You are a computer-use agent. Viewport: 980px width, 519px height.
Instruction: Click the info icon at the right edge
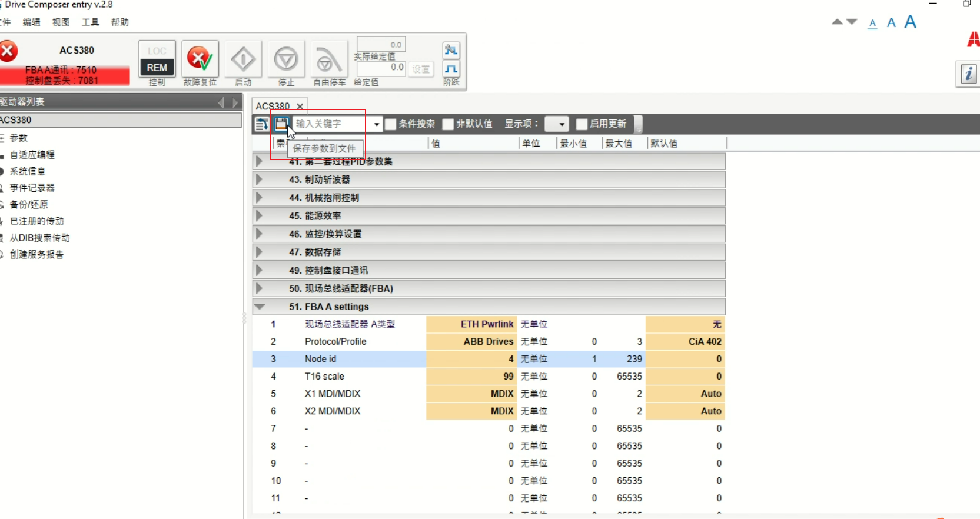(x=969, y=74)
